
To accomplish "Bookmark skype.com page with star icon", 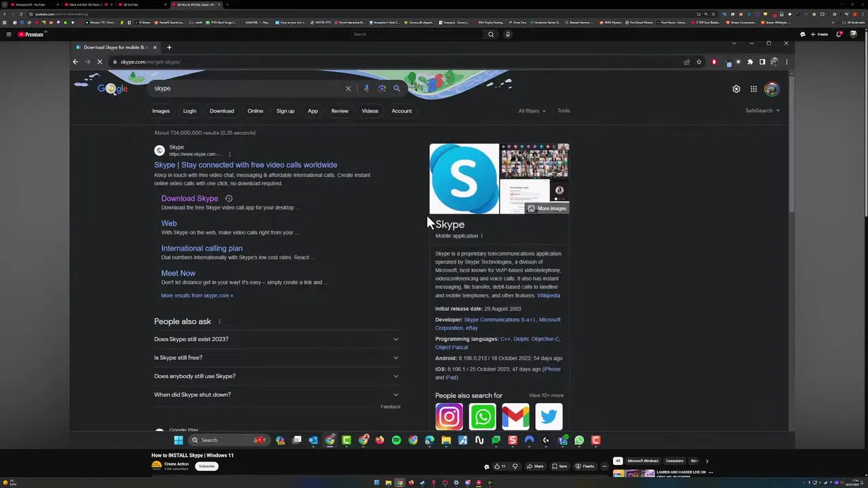I will click(x=699, y=62).
